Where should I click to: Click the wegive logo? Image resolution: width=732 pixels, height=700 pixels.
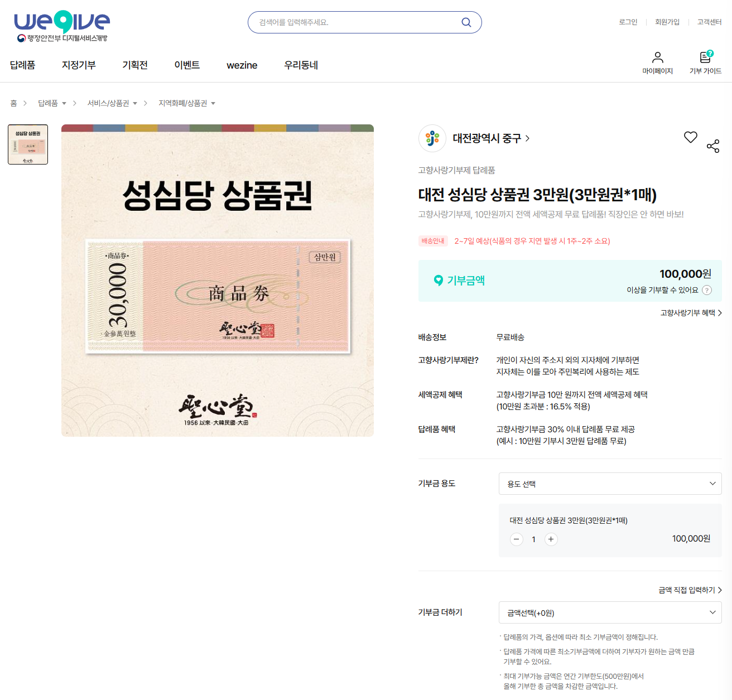pyautogui.click(x=62, y=26)
